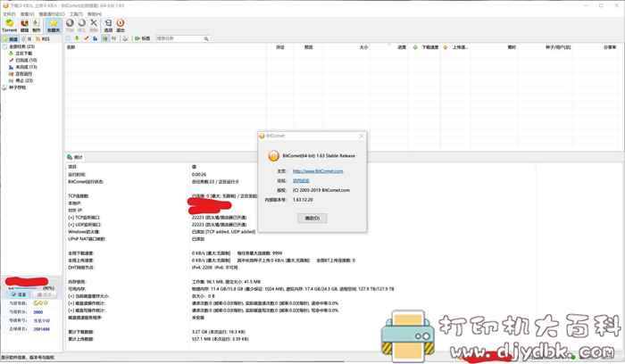Click inside the task search field
625x364 pixels.
click(x=179, y=38)
